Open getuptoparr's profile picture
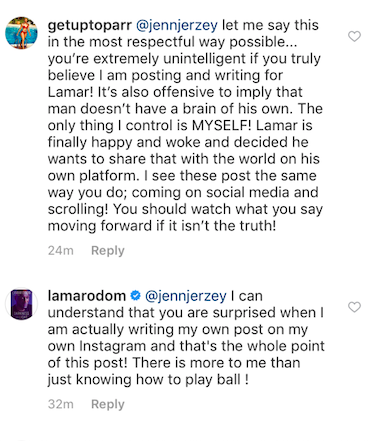The image size is (378, 441). tap(21, 33)
